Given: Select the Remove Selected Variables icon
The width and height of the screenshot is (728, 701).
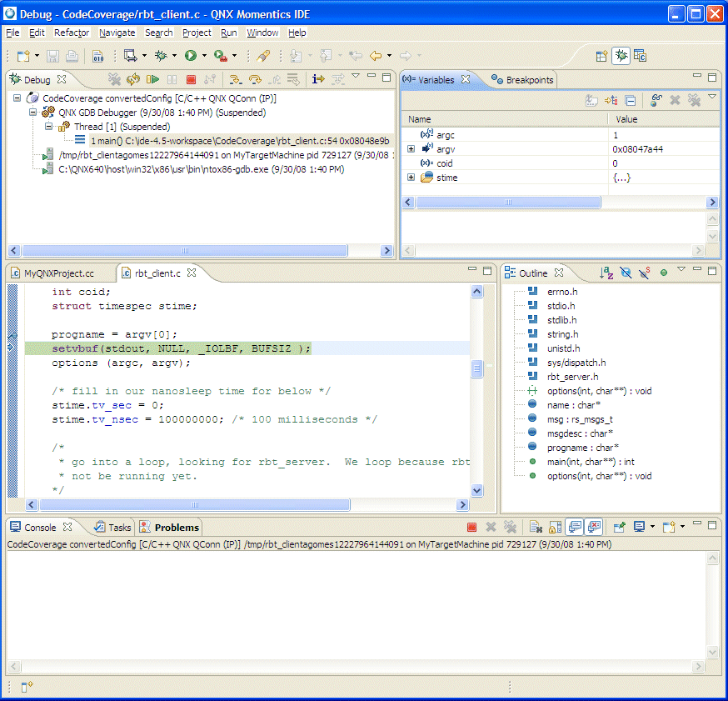Looking at the screenshot, I should tap(675, 100).
